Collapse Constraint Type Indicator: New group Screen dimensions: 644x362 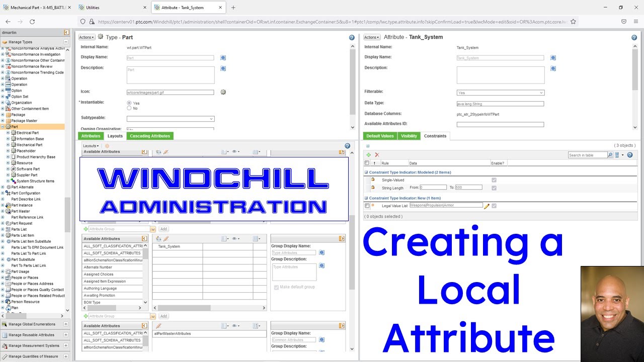click(x=366, y=198)
